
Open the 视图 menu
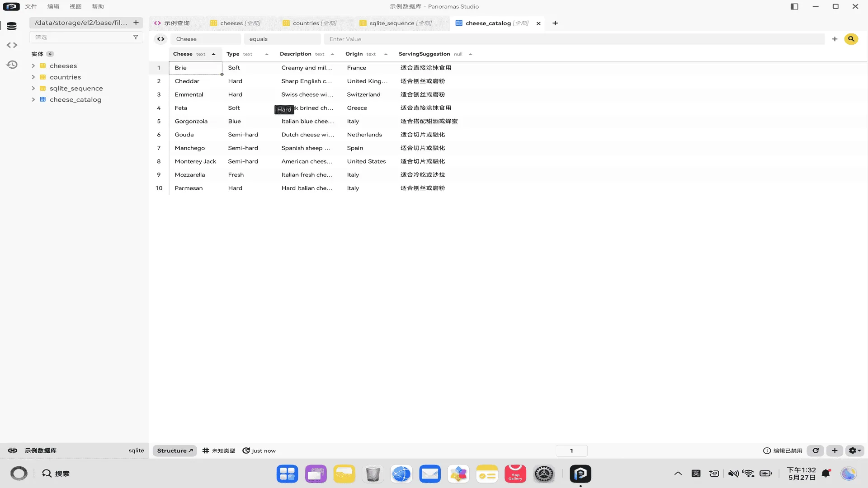pos(75,6)
